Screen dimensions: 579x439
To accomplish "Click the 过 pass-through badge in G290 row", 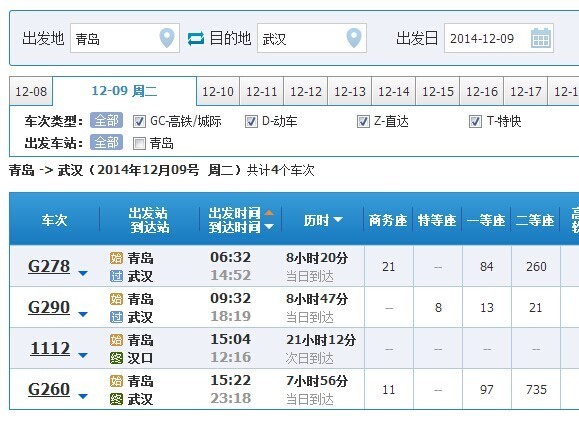I will click(116, 317).
